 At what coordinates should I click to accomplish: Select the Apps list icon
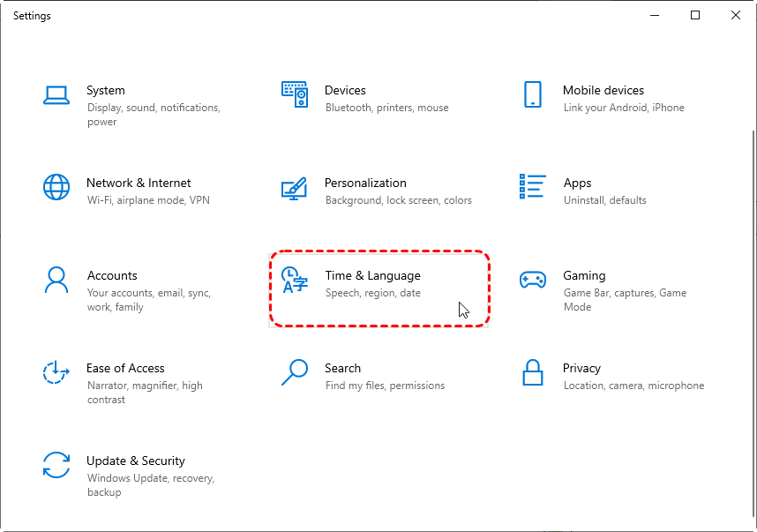click(x=532, y=187)
